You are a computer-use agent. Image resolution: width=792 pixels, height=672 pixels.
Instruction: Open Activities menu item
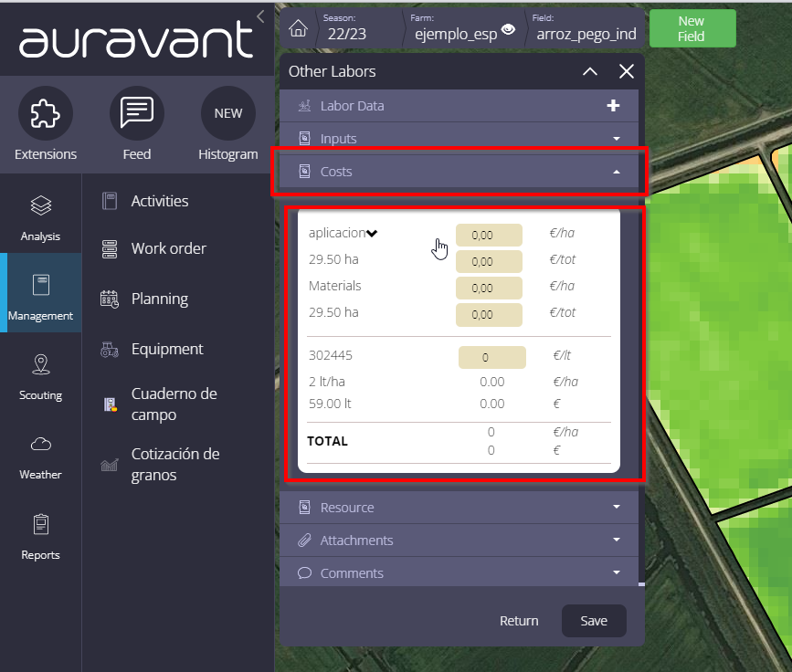(160, 201)
